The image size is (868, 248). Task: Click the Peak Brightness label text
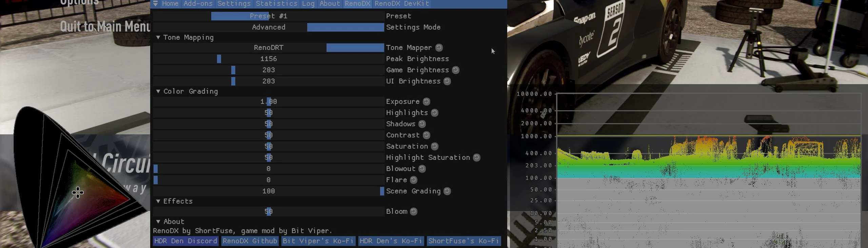[x=417, y=59]
